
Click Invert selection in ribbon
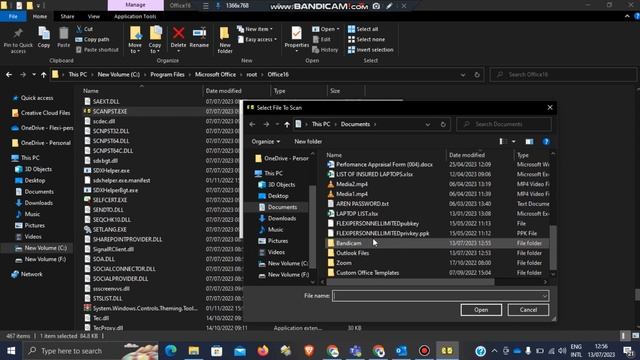pos(371,49)
